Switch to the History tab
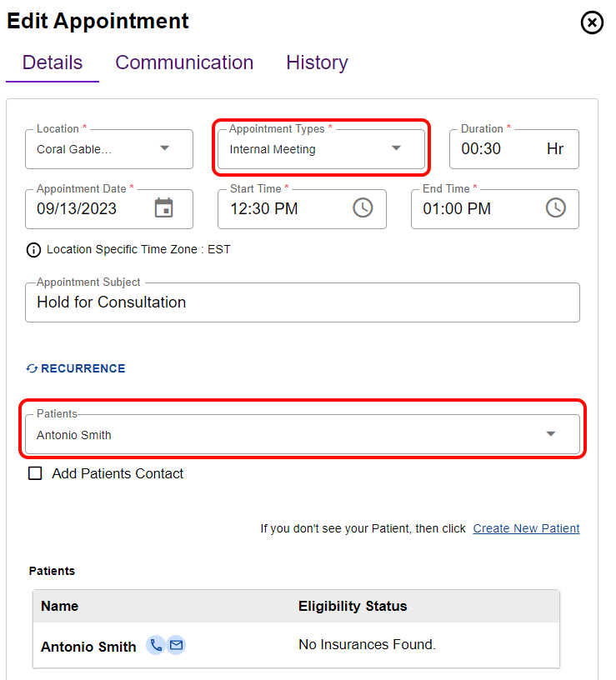616x680 pixels. 317,62
